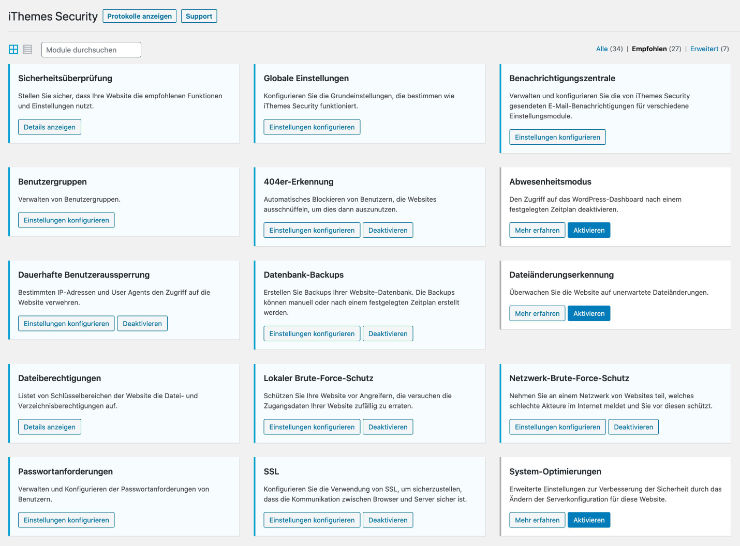Configure Dauerhafte Benutzeraussperrung settings
This screenshot has width=740, height=546.
click(x=66, y=323)
